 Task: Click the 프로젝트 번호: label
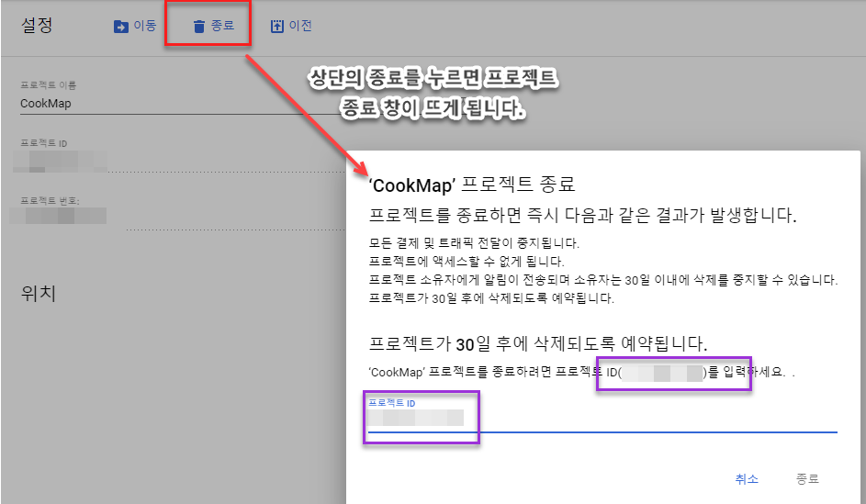(51, 201)
